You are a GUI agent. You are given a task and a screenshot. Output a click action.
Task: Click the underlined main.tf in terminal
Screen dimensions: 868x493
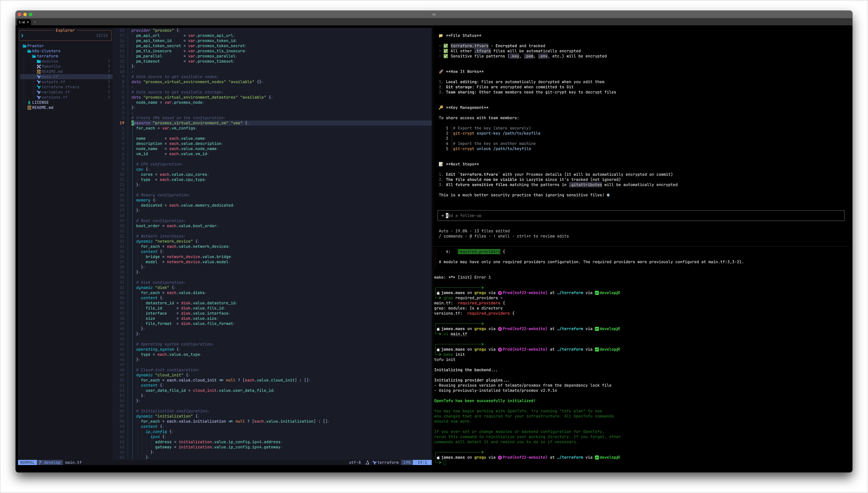coord(459,334)
